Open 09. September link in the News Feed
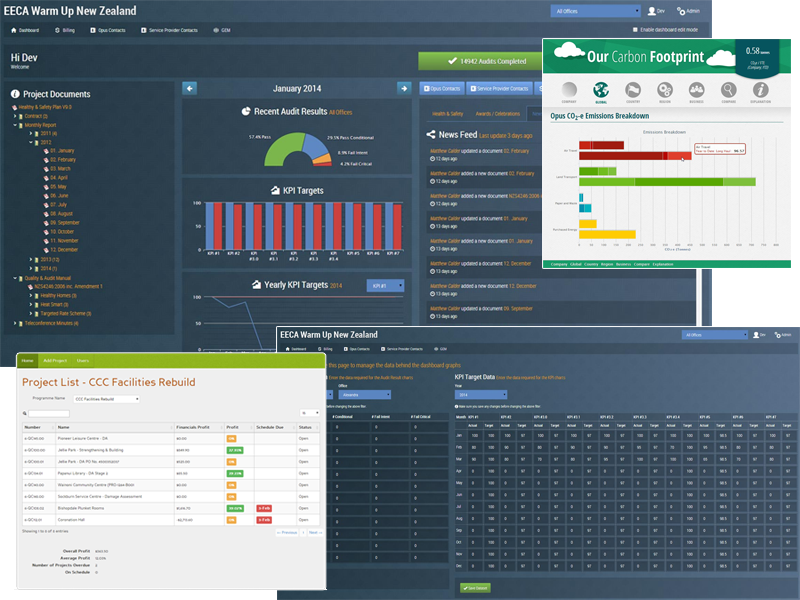This screenshot has height=600, width=800. pos(518,309)
